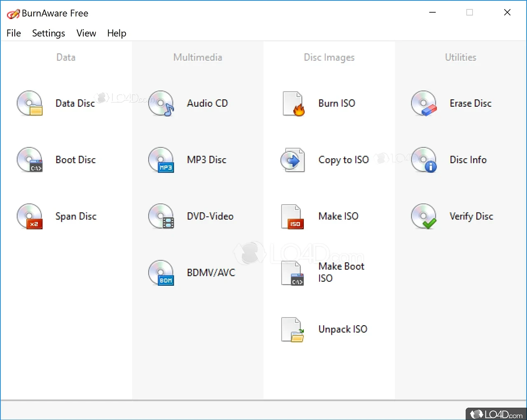Click the Make Boot ISO icon
The height and width of the screenshot is (420, 527).
click(292, 273)
